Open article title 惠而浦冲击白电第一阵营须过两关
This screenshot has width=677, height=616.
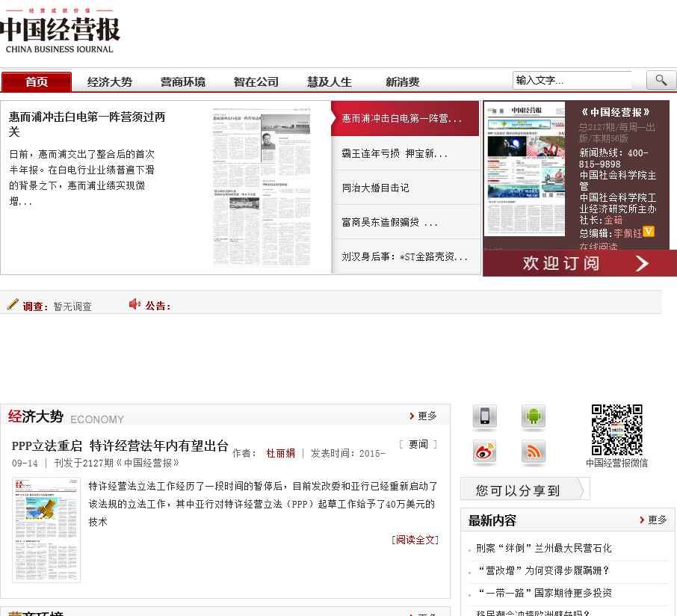pos(87,124)
